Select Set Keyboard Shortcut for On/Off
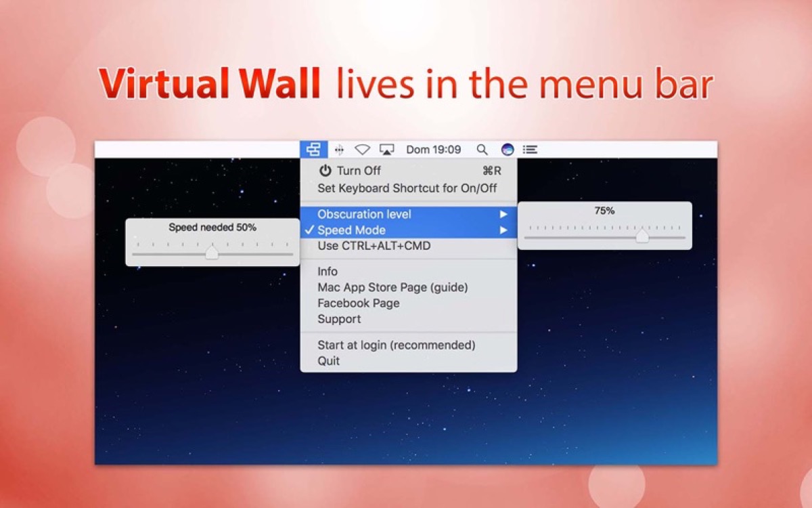Viewport: 812px width, 508px height. (x=409, y=188)
